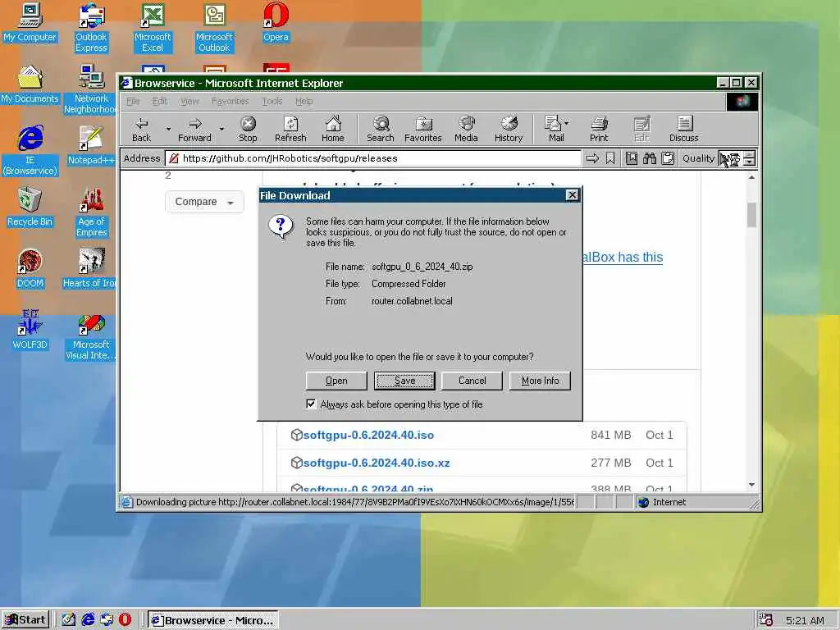Click the page scrollbar up arrow
Viewport: 840px width, 630px height.
click(x=751, y=177)
